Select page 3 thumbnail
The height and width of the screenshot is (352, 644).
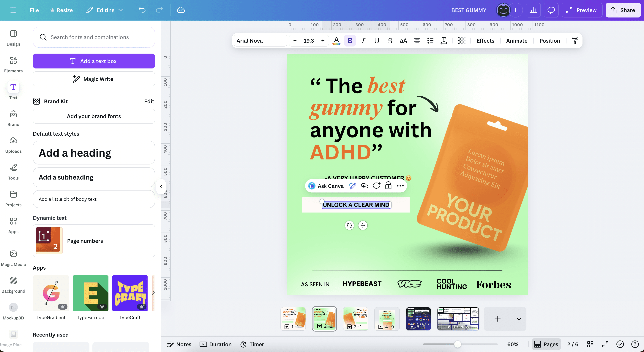pos(356,319)
